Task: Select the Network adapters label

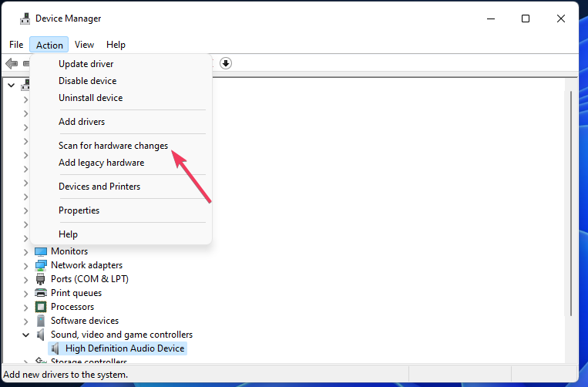Action: [x=86, y=265]
